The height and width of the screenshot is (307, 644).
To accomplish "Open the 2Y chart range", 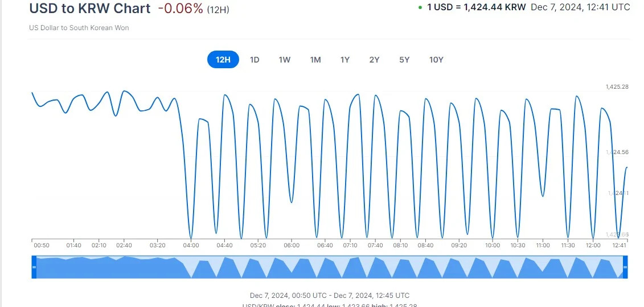I will [x=374, y=60].
